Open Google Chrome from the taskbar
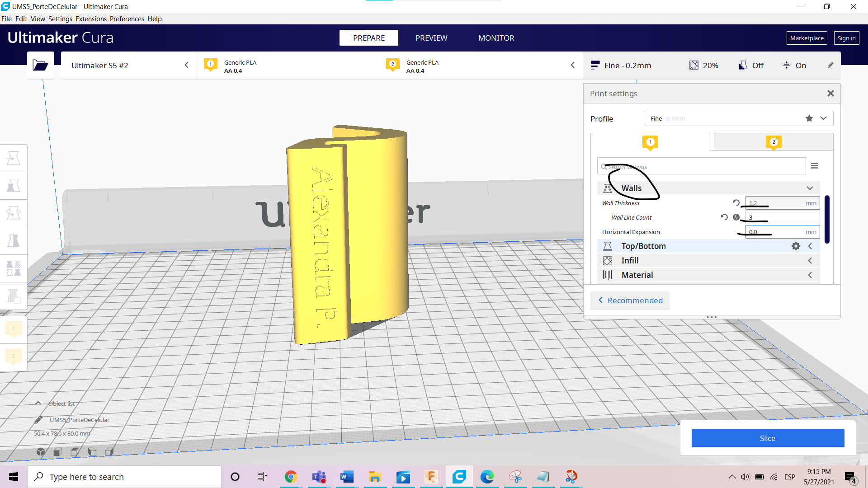Screen dimensions: 868x488 [x=291, y=477]
